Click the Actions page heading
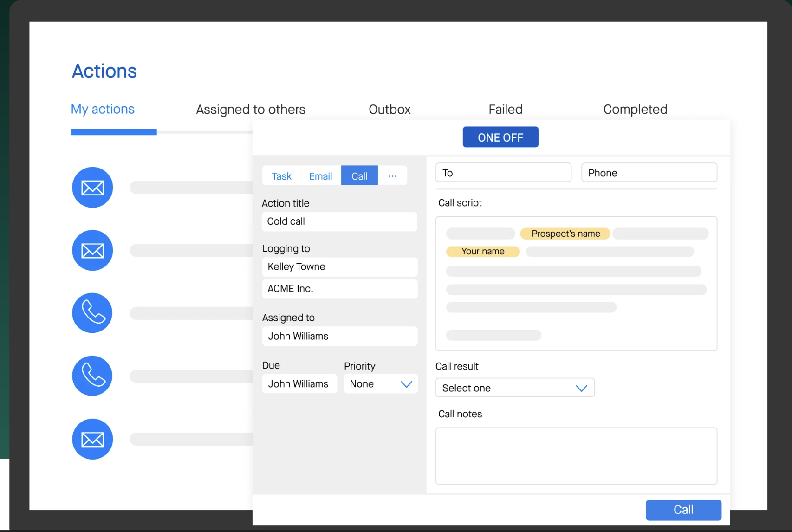792x532 pixels. [x=104, y=71]
